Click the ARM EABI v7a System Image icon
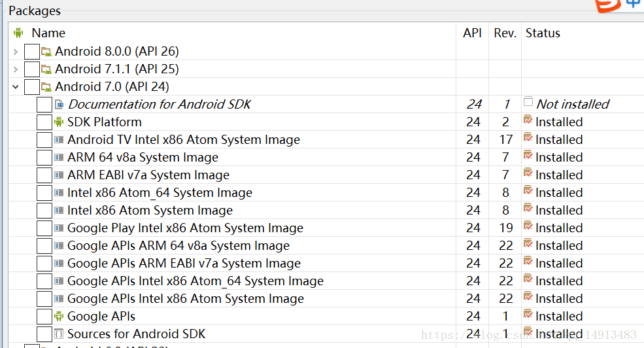This screenshot has width=644, height=348. [59, 175]
